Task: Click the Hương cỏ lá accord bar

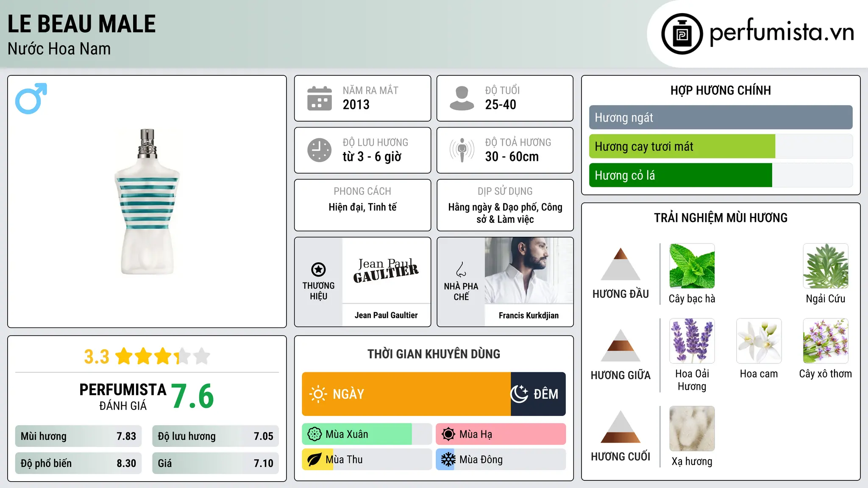Action: pyautogui.click(x=721, y=175)
